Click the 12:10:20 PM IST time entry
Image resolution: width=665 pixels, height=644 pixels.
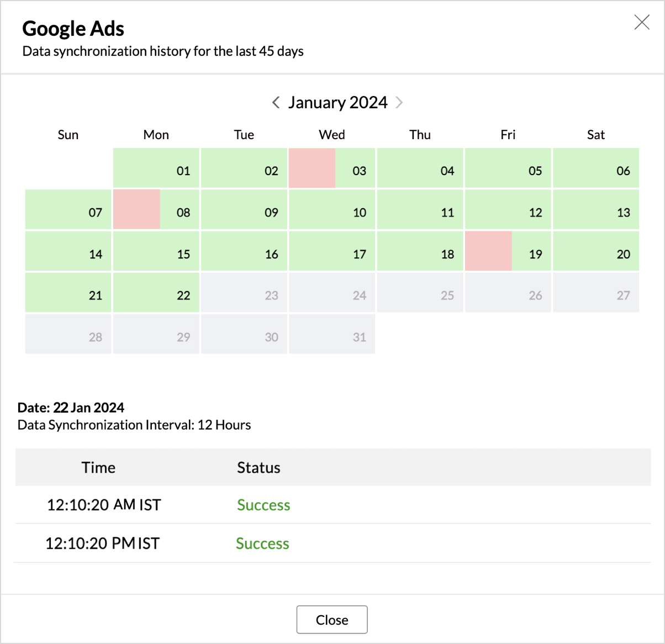(102, 543)
